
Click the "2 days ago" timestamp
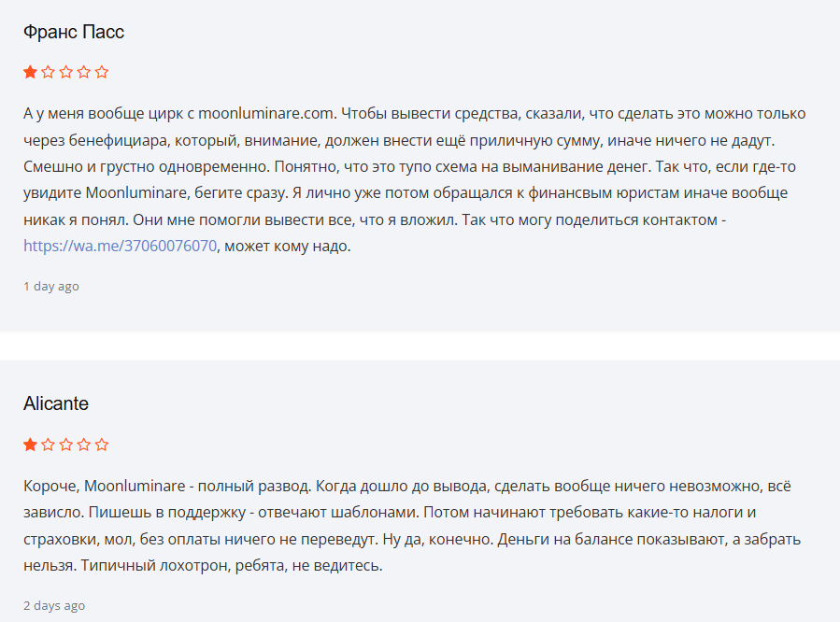[x=54, y=606]
